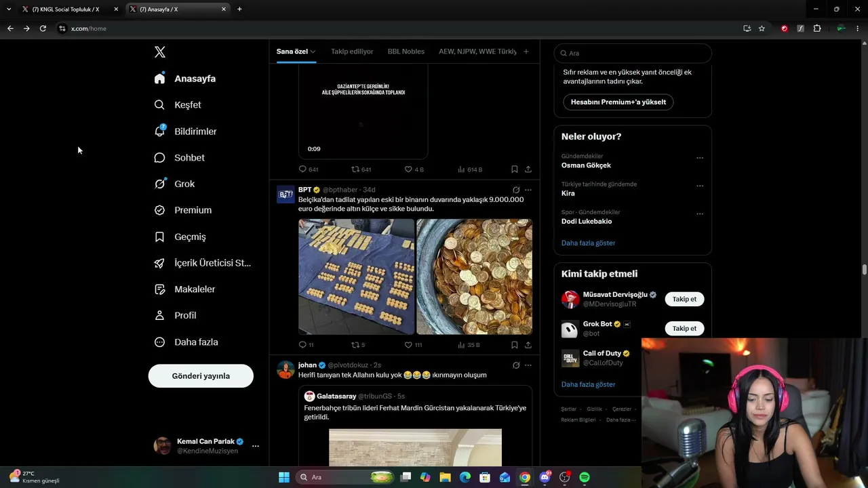Repost the Gaziantep video post
This screenshot has height=488, width=868.
361,169
